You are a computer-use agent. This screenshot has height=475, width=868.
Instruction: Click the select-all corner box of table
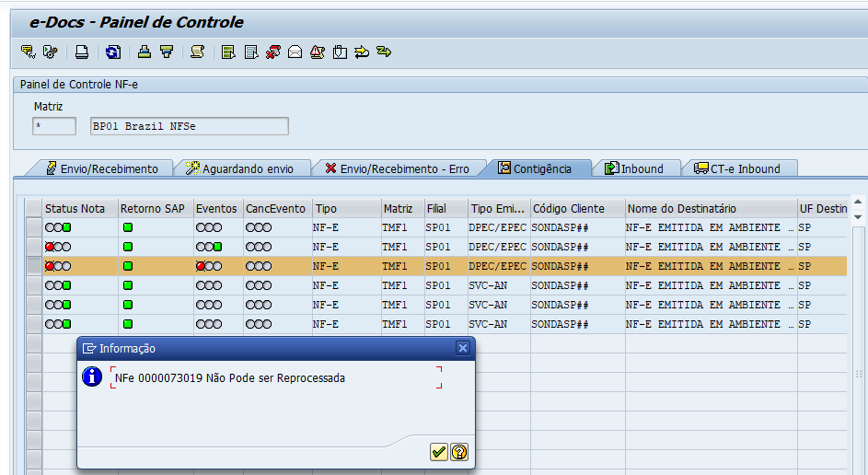click(x=34, y=209)
